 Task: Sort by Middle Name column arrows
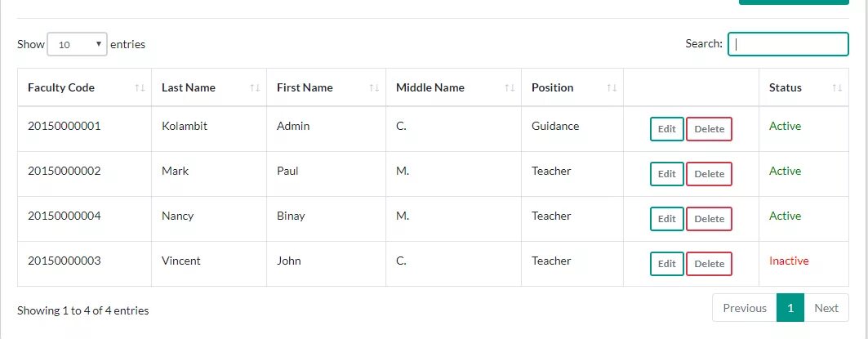pyautogui.click(x=510, y=87)
